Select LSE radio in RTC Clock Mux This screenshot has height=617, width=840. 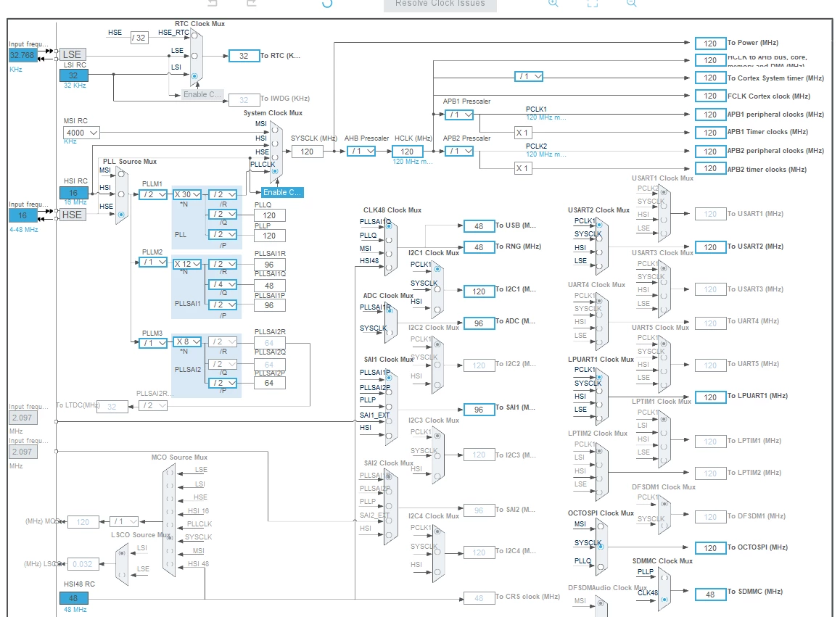(x=194, y=56)
